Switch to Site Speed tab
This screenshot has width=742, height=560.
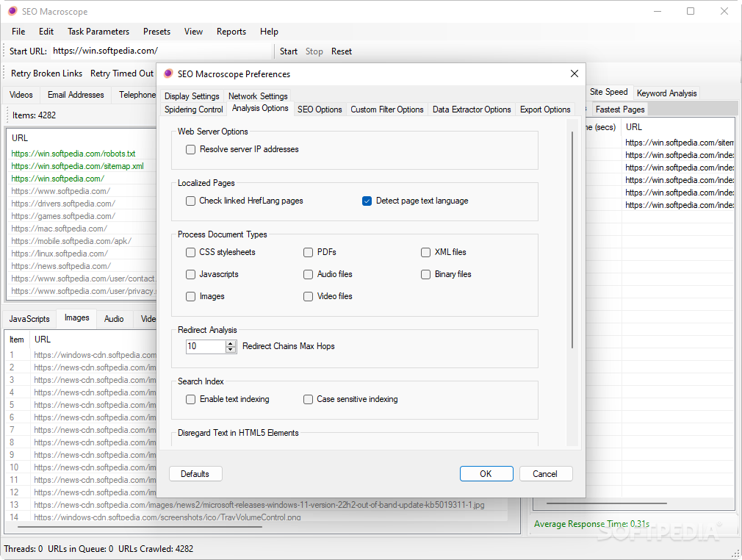[608, 92]
